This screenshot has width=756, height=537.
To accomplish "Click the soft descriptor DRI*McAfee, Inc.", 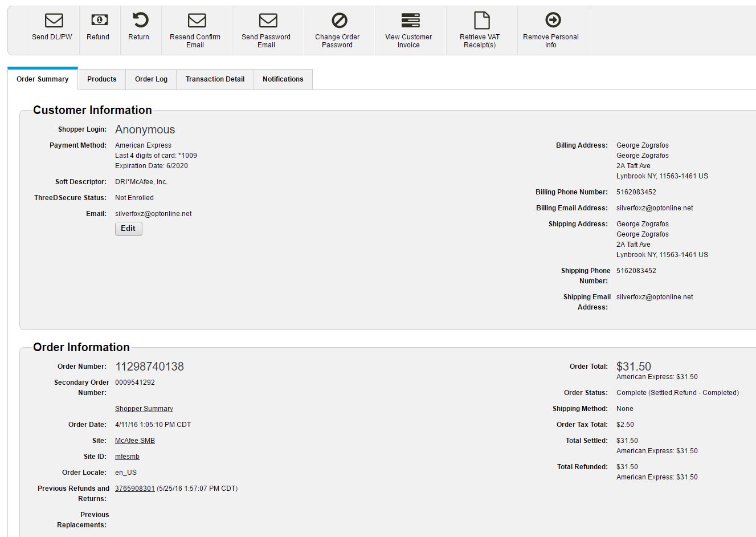I will (x=141, y=182).
